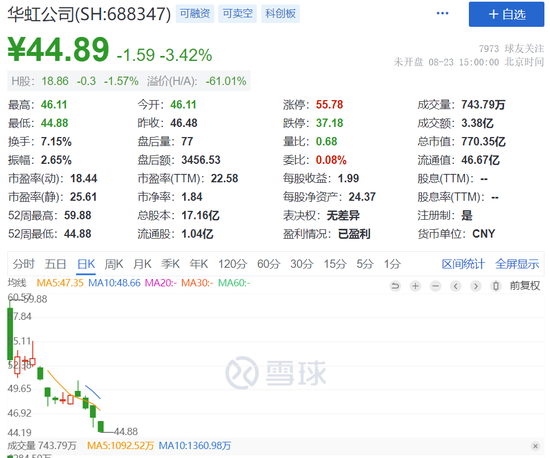This screenshot has height=458, width=550.
Task: Click the 货币单位 value CNY
Action: [x=484, y=234]
